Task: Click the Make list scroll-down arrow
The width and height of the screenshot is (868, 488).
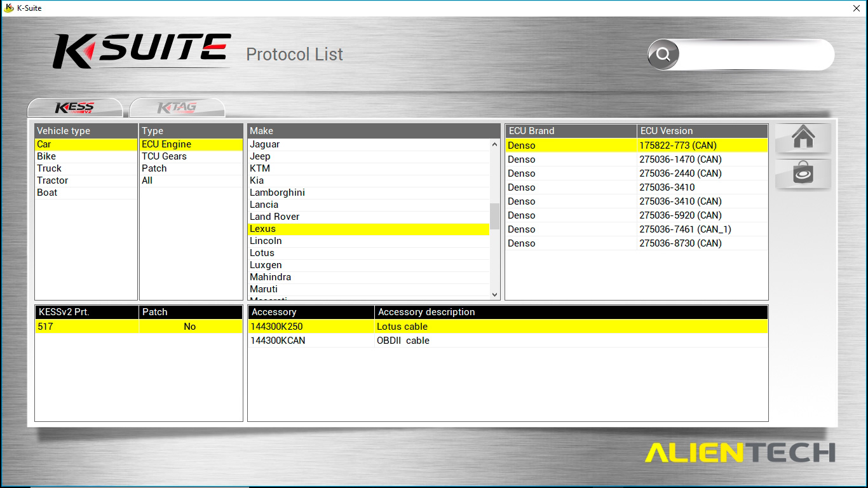Action: coord(495,294)
